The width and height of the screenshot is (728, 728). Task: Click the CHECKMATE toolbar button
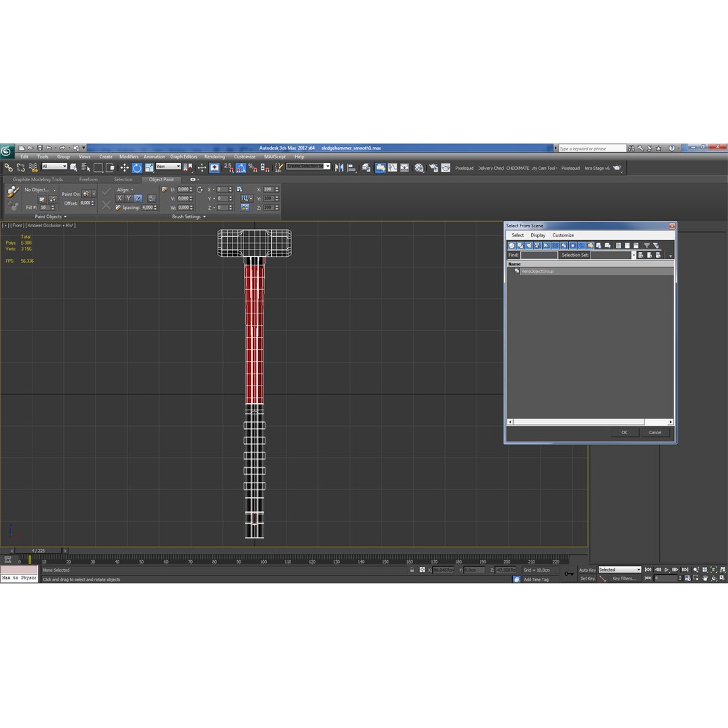click(517, 168)
